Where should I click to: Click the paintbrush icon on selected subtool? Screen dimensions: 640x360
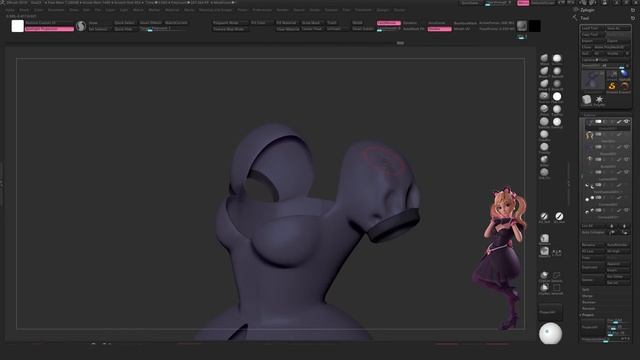(x=619, y=122)
